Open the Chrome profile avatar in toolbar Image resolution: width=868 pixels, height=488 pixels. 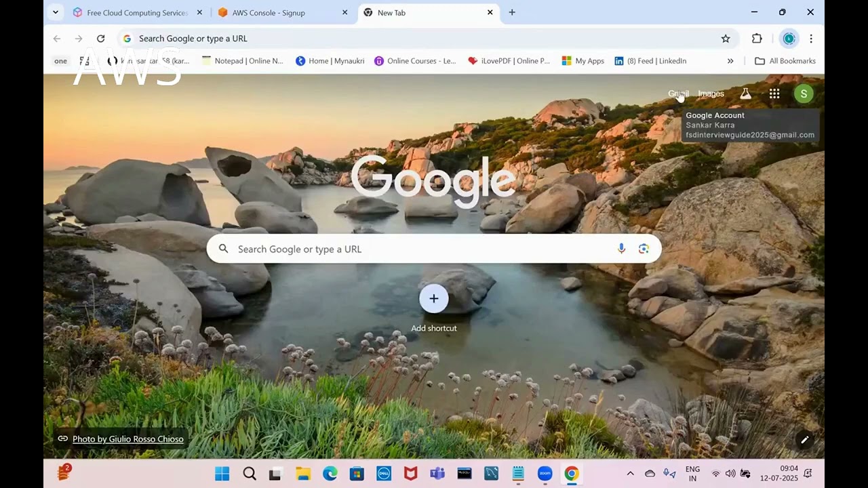pos(789,39)
